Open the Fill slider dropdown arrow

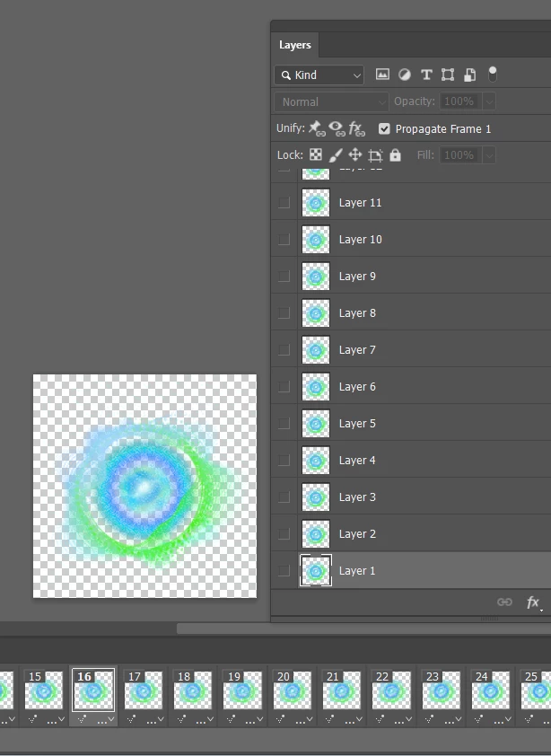point(489,155)
